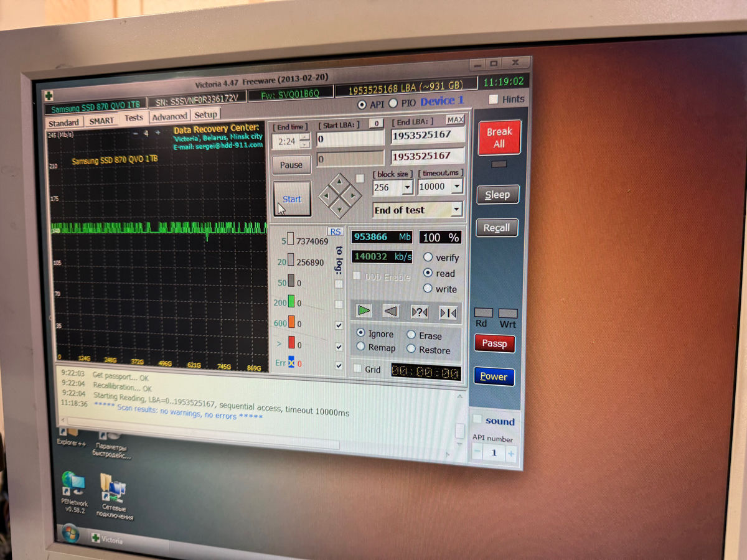747x560 pixels.
Task: Open the Advanced tab
Action: [169, 116]
